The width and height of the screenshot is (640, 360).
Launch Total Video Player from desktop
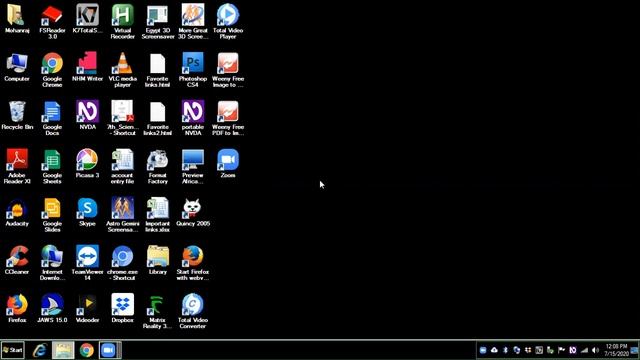228,22
